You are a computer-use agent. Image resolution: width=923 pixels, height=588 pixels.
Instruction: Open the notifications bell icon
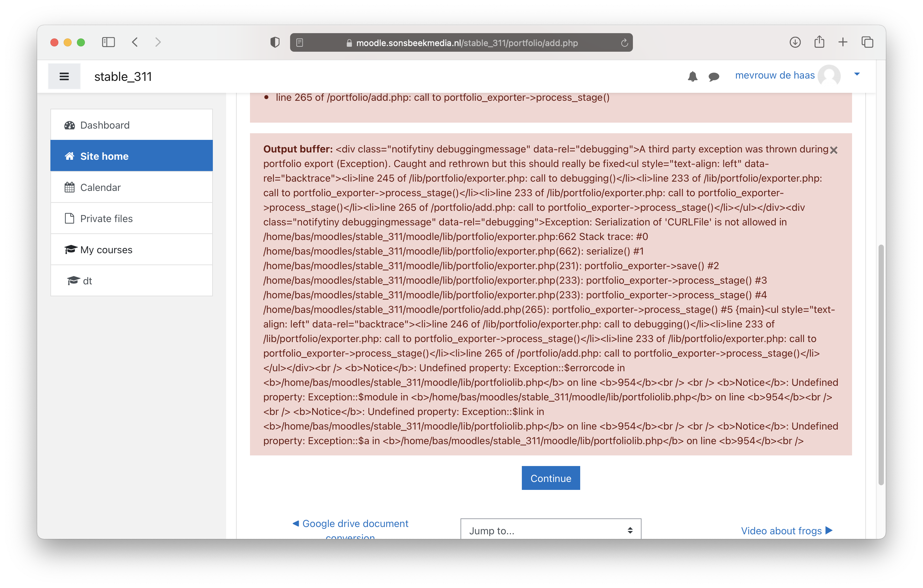[692, 76]
